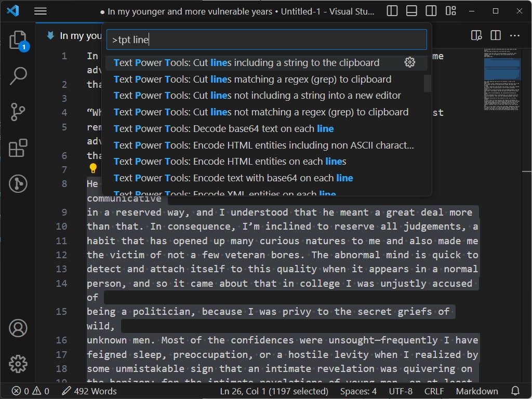532x399 pixels.
Task: Click the command list scrollbar
Action: (x=428, y=83)
